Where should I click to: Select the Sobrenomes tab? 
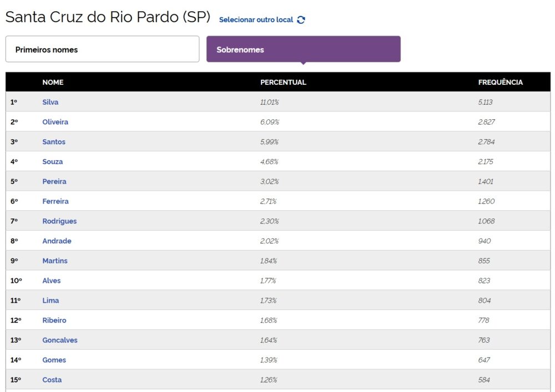coord(303,49)
